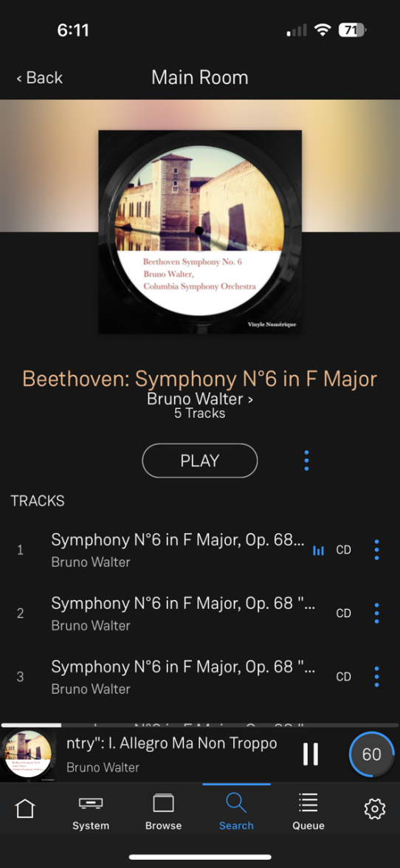The height and width of the screenshot is (868, 400).
Task: Open the Queue list icon
Action: click(308, 803)
